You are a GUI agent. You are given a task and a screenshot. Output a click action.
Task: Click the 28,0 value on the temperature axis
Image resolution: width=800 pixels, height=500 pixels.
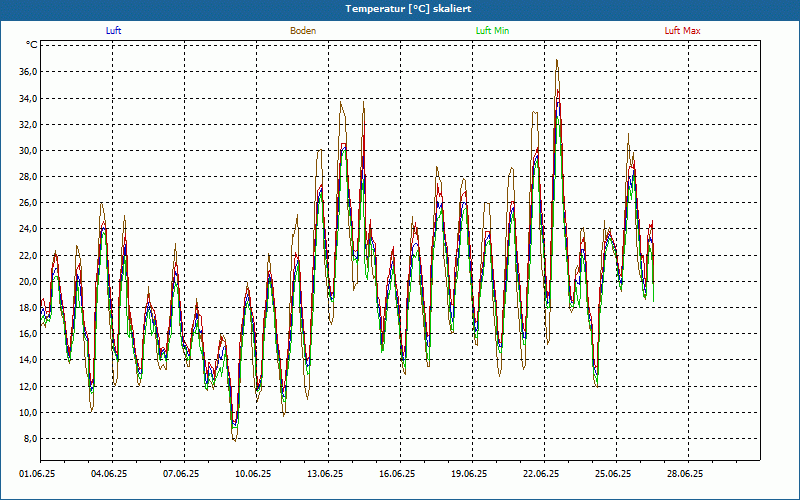click(28, 177)
